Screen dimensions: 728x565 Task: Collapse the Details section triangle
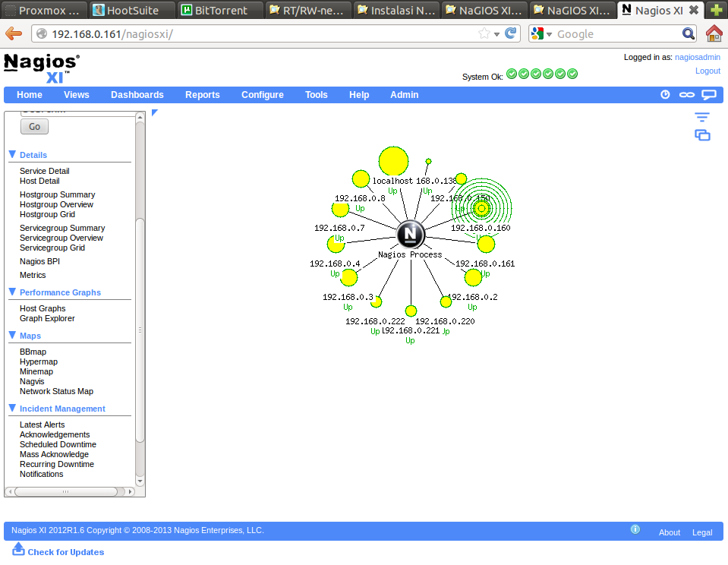pos(12,154)
